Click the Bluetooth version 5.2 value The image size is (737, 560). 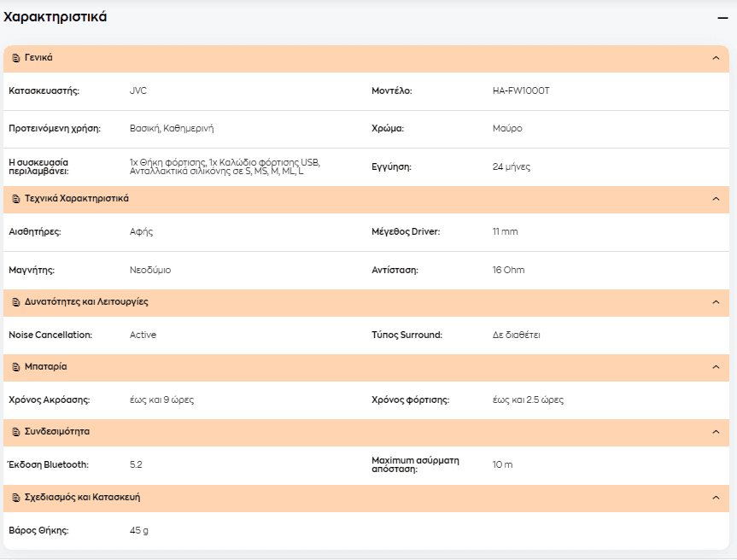(x=136, y=464)
